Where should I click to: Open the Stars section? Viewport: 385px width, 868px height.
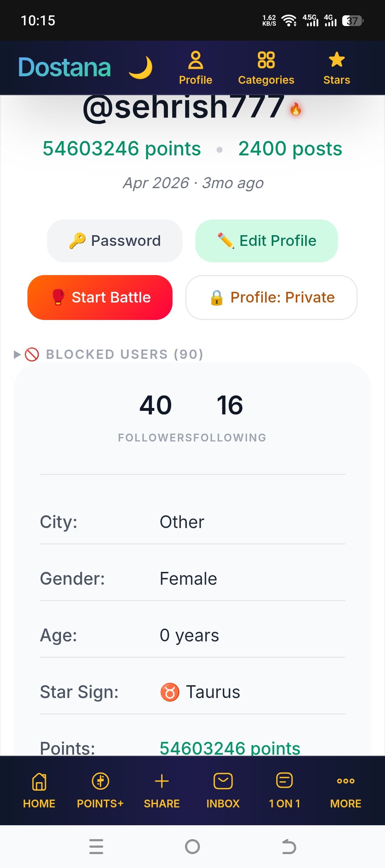tap(337, 68)
